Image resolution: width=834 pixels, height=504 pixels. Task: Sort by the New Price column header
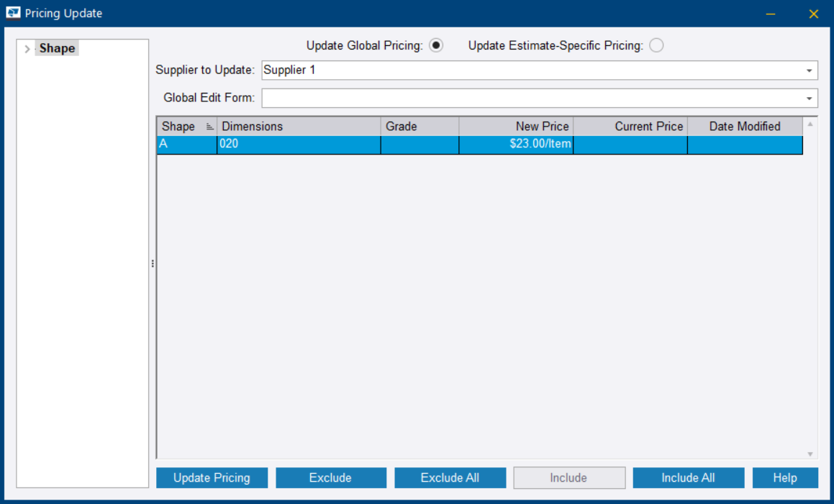click(515, 127)
